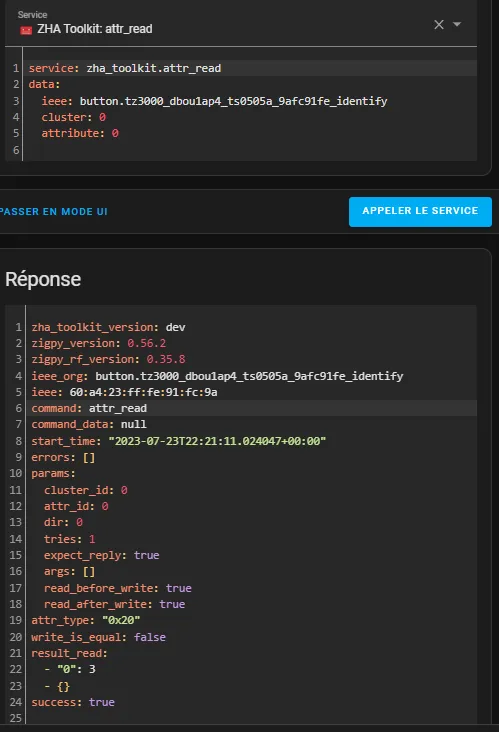The height and width of the screenshot is (732, 499).
Task: Click the success: true line
Action: pos(73,703)
